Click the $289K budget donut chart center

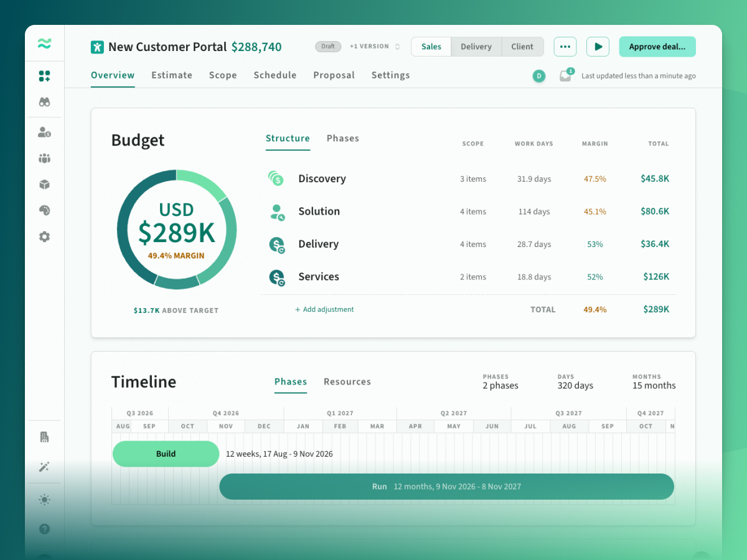(x=177, y=230)
